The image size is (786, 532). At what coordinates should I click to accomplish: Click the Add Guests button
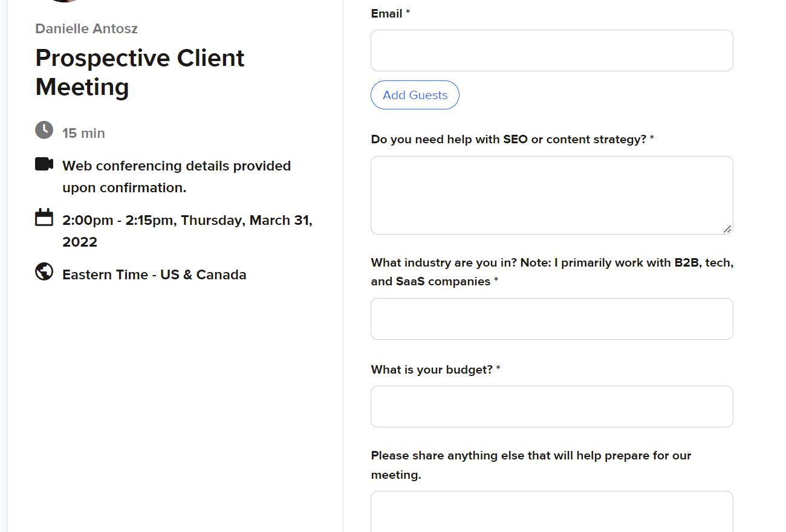pyautogui.click(x=415, y=95)
